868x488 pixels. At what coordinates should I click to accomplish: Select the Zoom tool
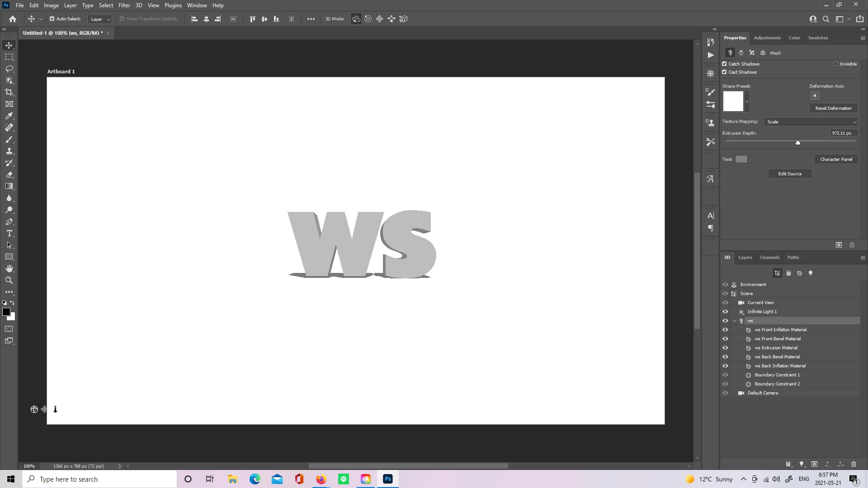click(9, 280)
